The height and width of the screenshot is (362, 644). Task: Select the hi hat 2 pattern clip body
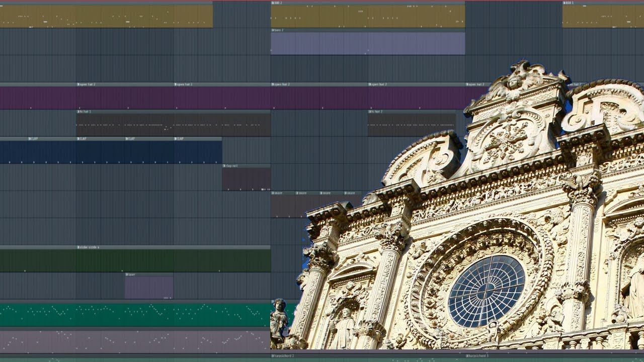coord(412,125)
